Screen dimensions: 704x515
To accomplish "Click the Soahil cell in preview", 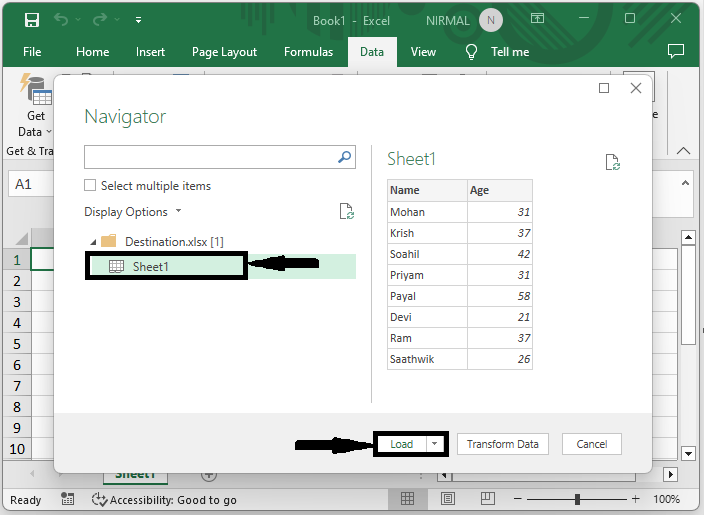I will (427, 254).
